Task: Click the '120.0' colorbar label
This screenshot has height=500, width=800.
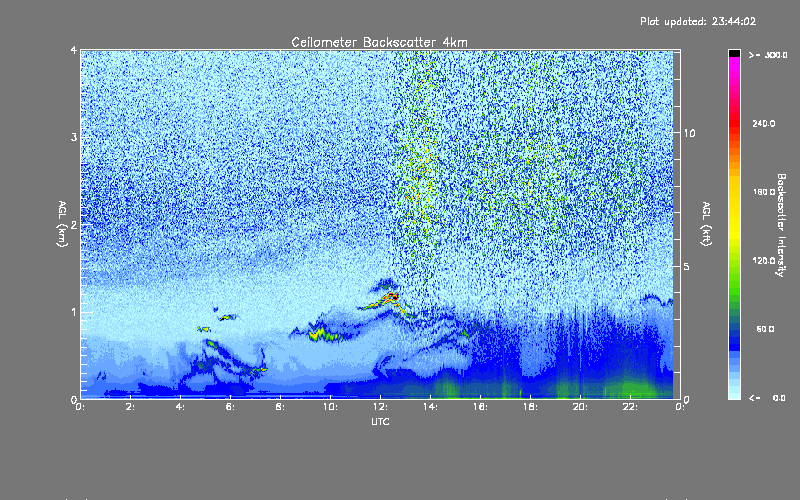Action: click(x=764, y=261)
